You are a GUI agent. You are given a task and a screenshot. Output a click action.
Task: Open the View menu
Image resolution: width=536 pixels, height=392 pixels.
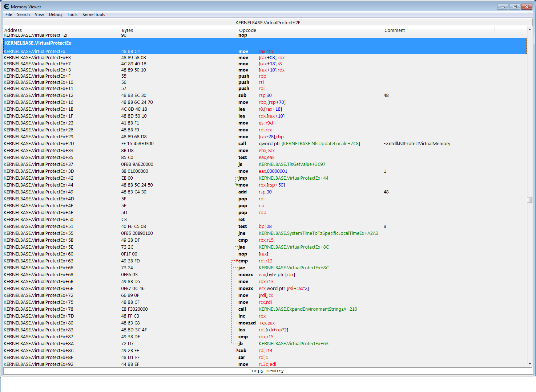(x=39, y=15)
